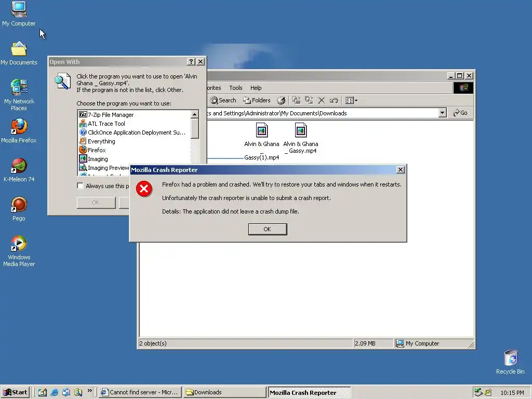Close the Mozilla Crash Reporter dialog

point(401,170)
